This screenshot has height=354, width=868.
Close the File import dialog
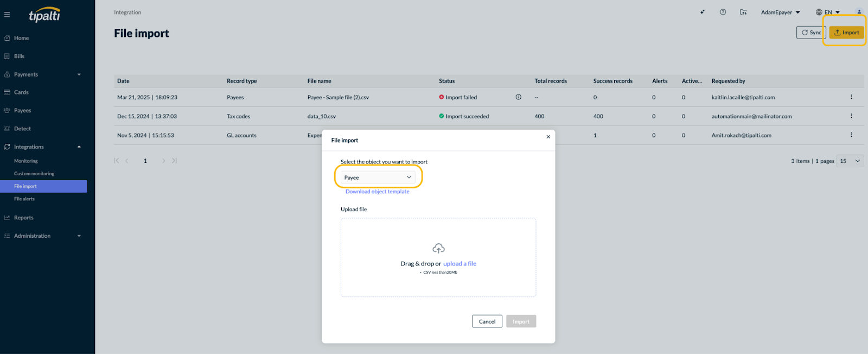point(548,137)
